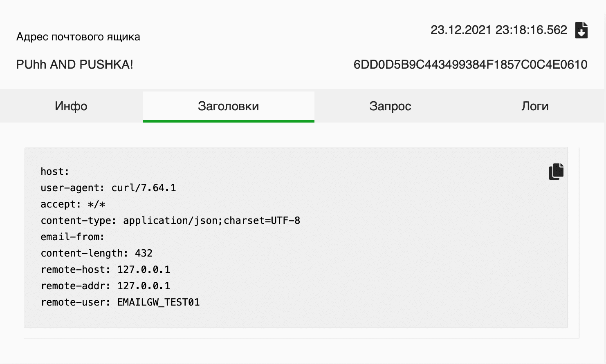Click the content-length value 432

click(144, 253)
